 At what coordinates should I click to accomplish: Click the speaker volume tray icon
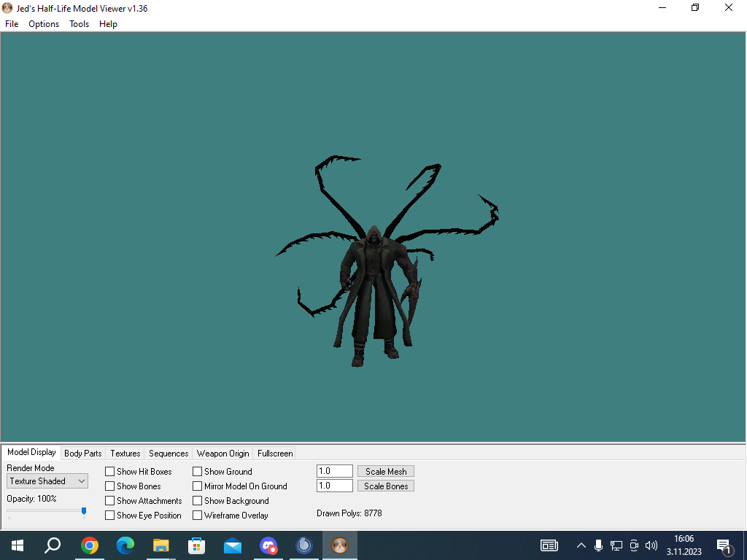pyautogui.click(x=651, y=545)
